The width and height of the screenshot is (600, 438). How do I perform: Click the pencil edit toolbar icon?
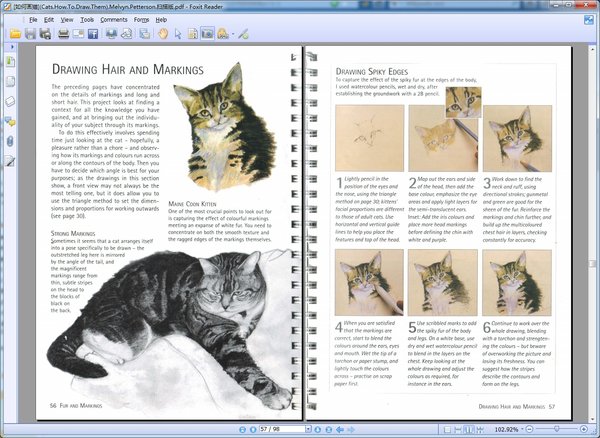(243, 34)
